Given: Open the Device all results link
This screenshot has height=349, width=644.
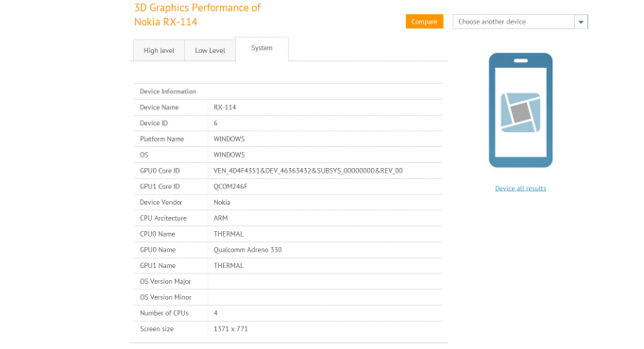Looking at the screenshot, I should point(520,189).
